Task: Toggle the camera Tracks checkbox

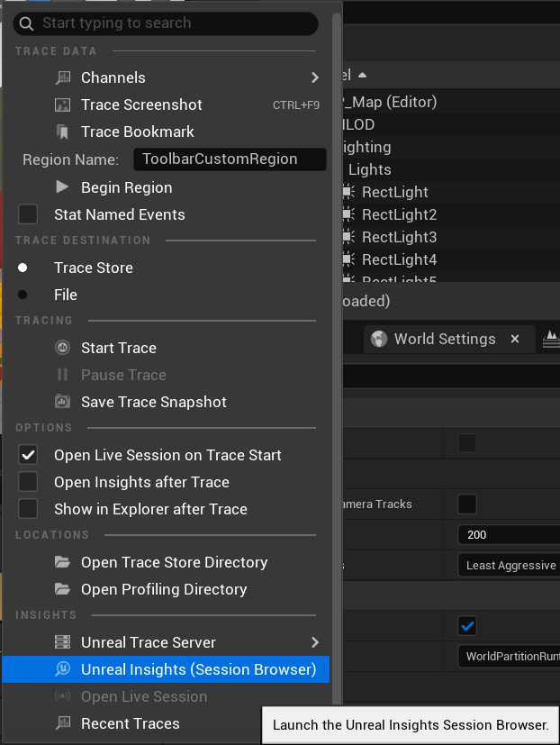Action: pos(467,504)
